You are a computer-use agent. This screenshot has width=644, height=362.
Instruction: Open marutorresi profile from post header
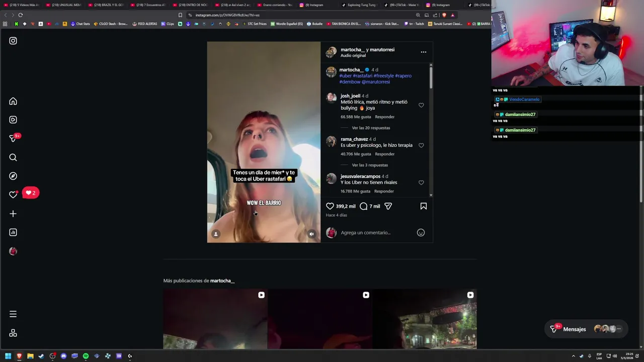(x=381, y=49)
